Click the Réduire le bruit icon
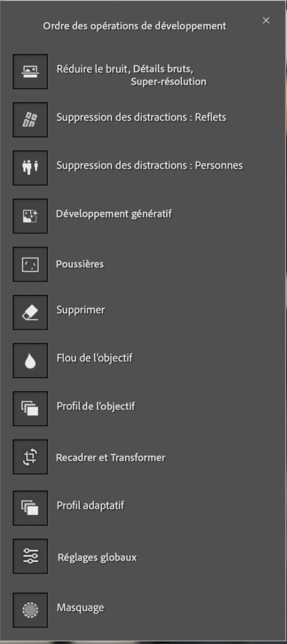Viewport: 287px width, 644px height. click(30, 71)
